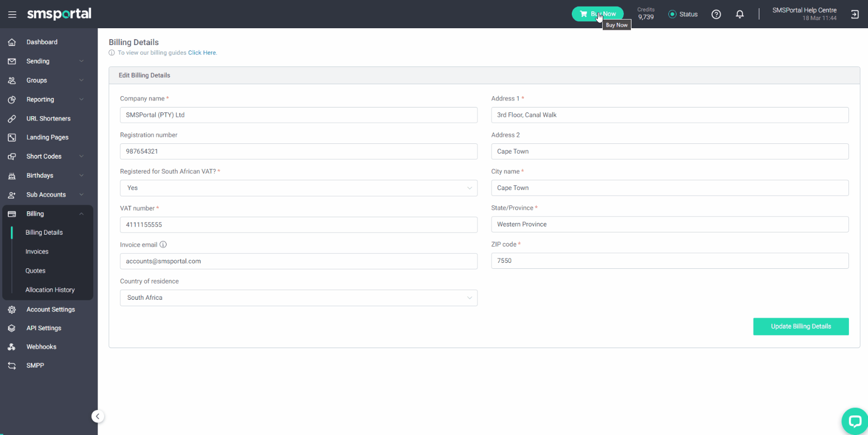Viewport: 868px width, 435px height.
Task: Click the Buy Now button
Action: [x=597, y=14]
